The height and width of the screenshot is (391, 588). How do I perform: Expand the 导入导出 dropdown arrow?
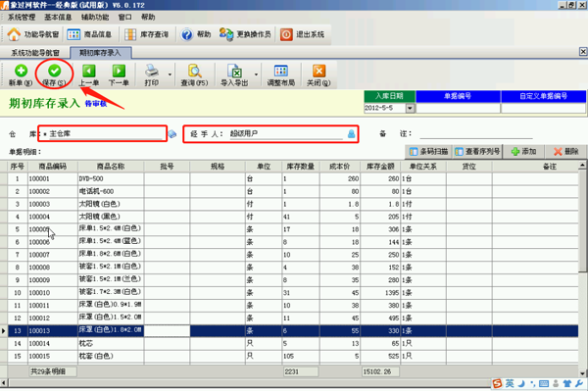tap(256, 74)
